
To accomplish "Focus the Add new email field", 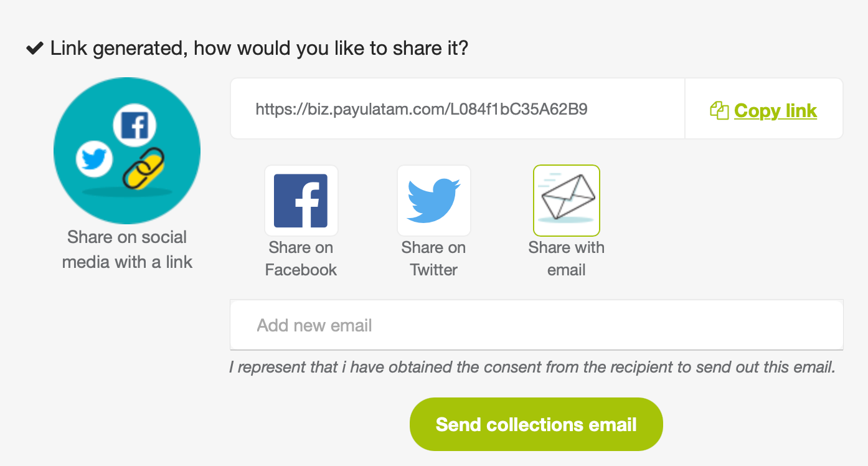I will [x=537, y=325].
